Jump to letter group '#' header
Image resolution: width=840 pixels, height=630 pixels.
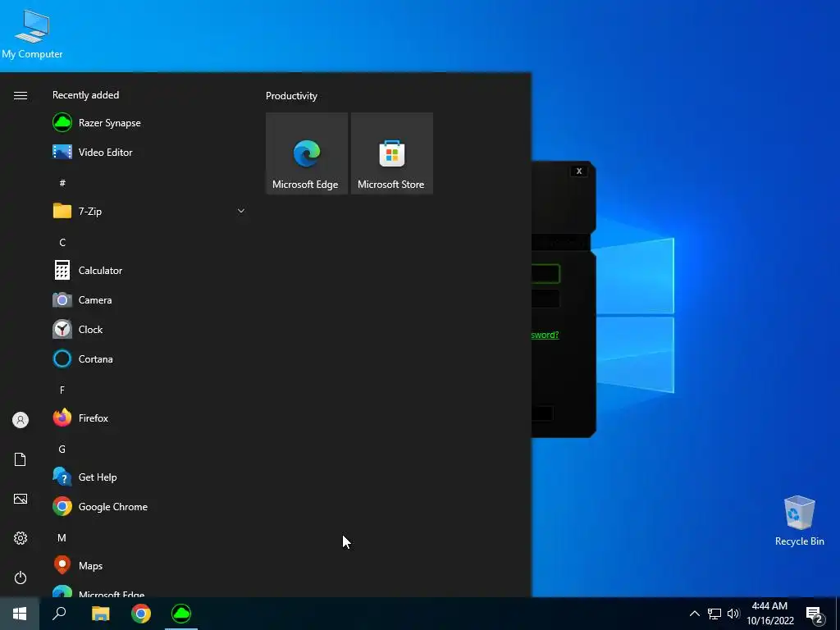point(62,183)
